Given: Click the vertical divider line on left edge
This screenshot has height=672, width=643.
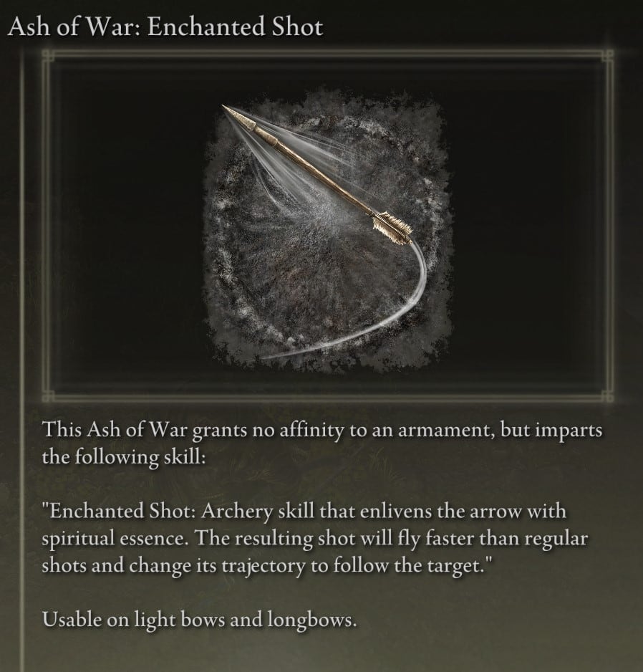Looking at the screenshot, I should click(x=23, y=360).
